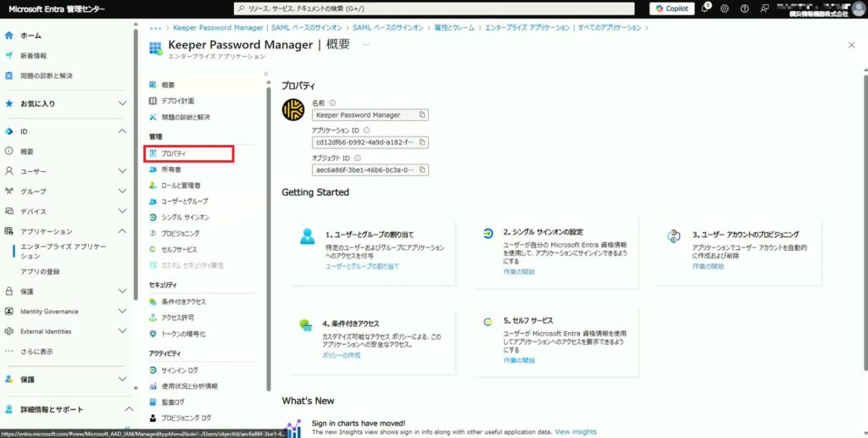The image size is (868, 438).
Task: Click the feedback person icon
Action: tap(765, 8)
